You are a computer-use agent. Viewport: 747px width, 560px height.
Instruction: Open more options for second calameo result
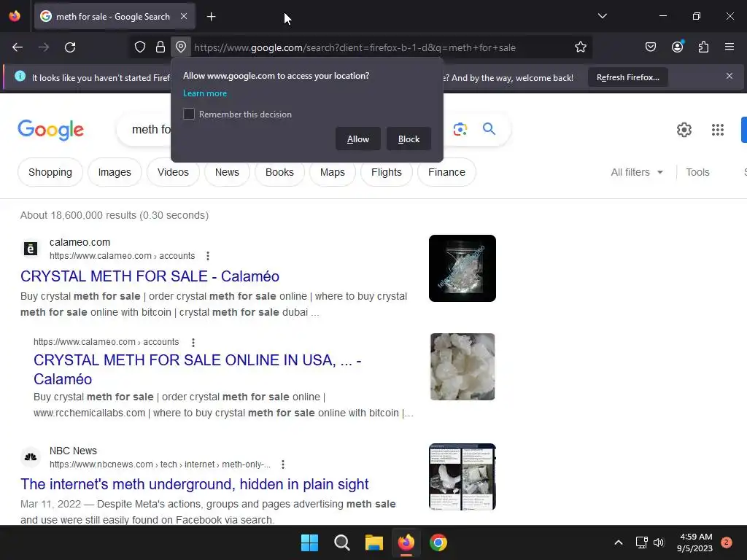click(x=193, y=343)
